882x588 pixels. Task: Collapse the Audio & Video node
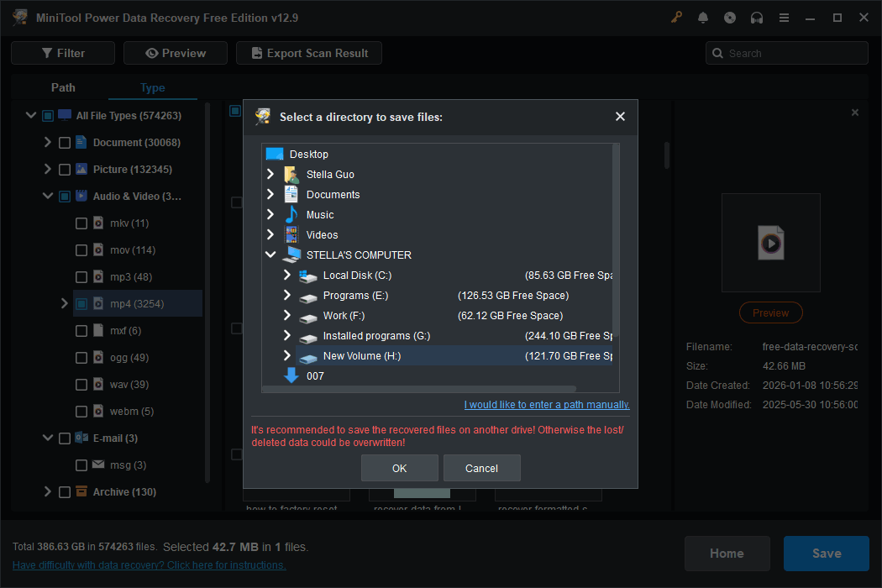click(x=48, y=196)
